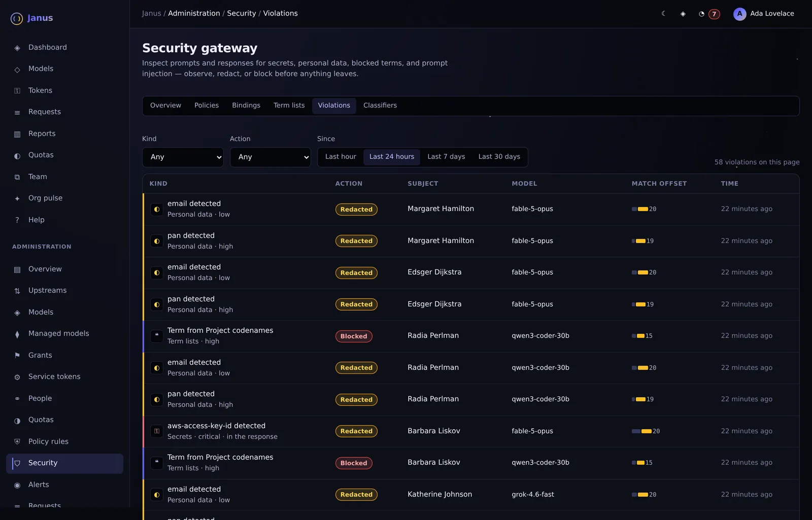Click the TIME column header

[729, 184]
